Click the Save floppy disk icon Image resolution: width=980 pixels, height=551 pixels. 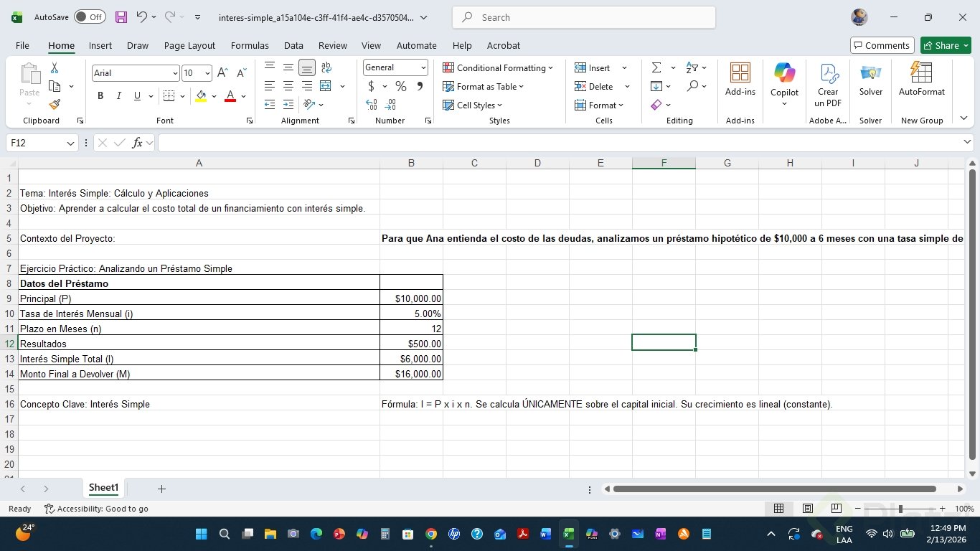coord(121,17)
